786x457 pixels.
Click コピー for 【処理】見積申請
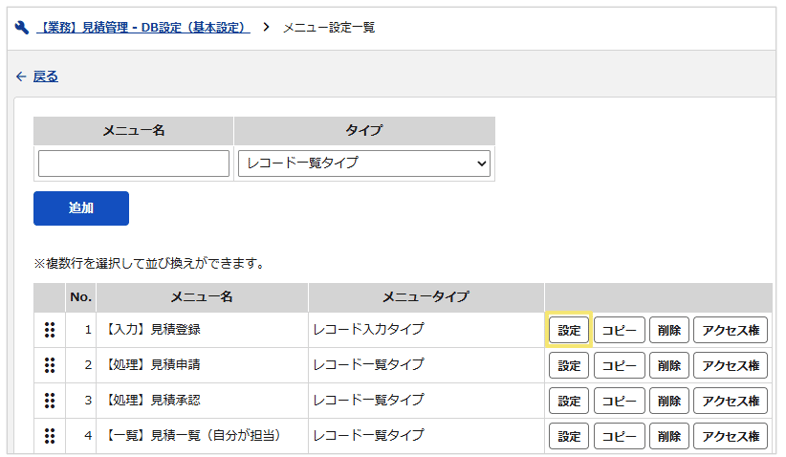(x=619, y=366)
